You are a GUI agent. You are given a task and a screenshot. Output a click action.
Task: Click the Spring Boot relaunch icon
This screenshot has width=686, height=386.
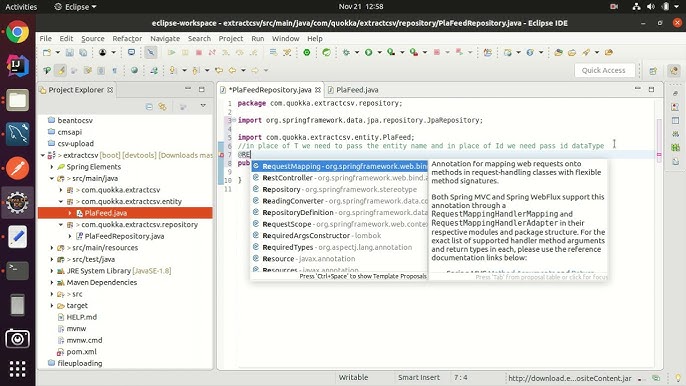point(326,53)
